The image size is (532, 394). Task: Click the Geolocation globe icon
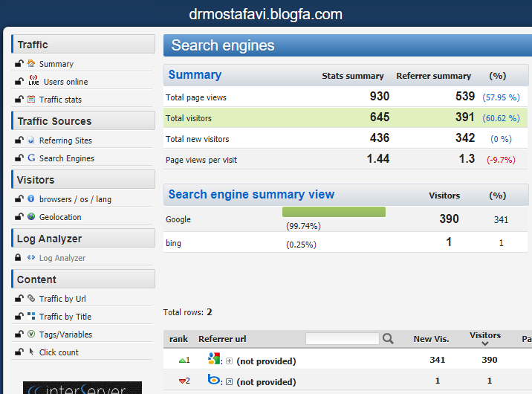(32, 216)
